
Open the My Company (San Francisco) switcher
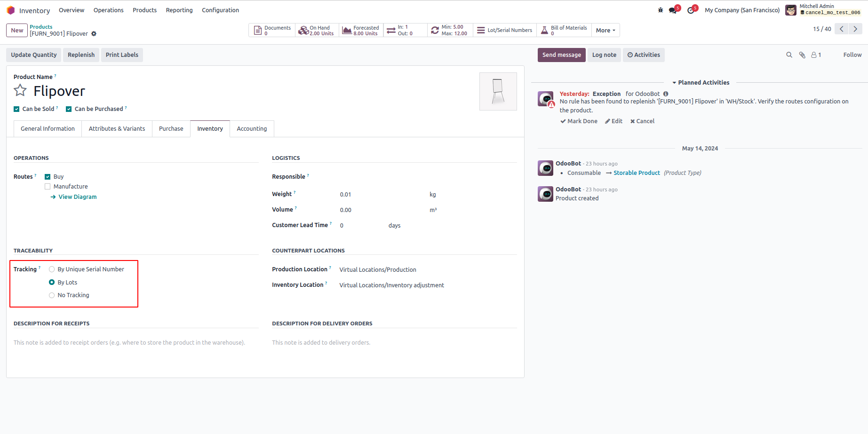(742, 10)
